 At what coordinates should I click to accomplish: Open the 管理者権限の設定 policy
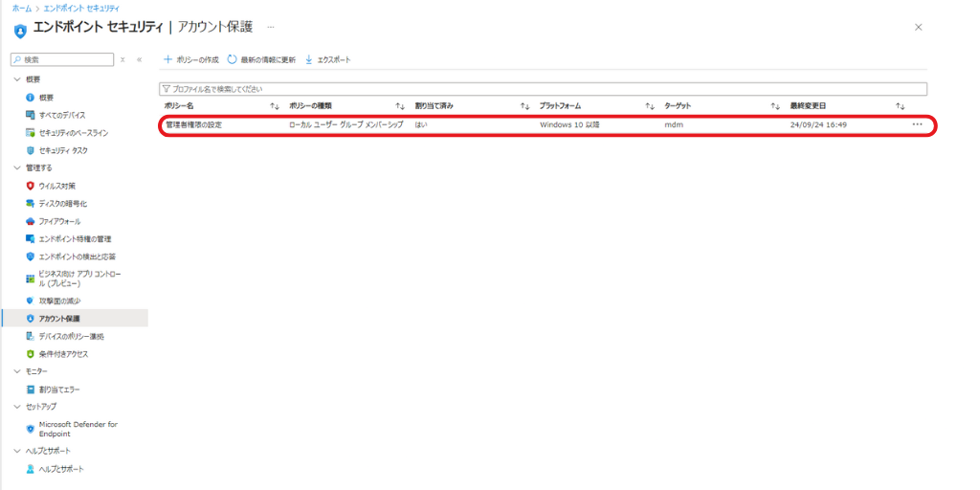pyautogui.click(x=193, y=124)
